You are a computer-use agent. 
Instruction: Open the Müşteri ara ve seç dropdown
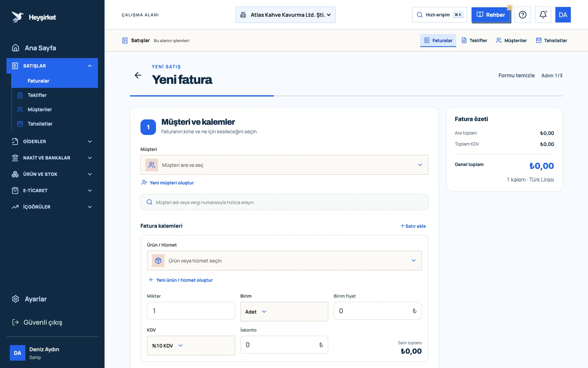click(284, 165)
